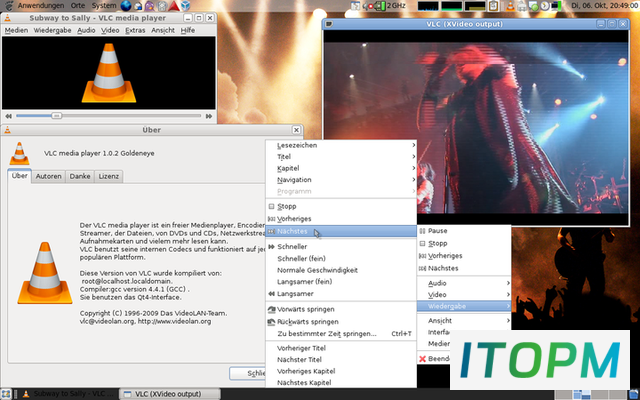640x400 pixels.
Task: Click the Vorwärts springen icon
Action: (271, 309)
